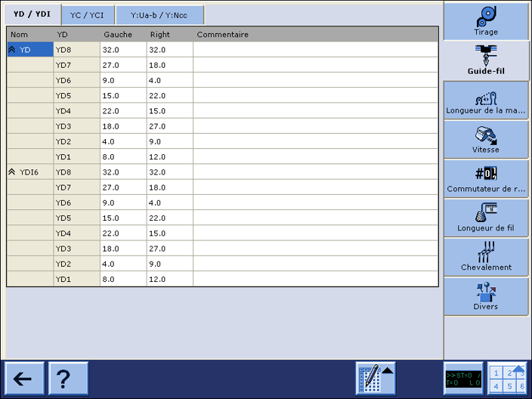Click the ST/T status display icon
The width and height of the screenshot is (532, 399).
[x=462, y=379]
